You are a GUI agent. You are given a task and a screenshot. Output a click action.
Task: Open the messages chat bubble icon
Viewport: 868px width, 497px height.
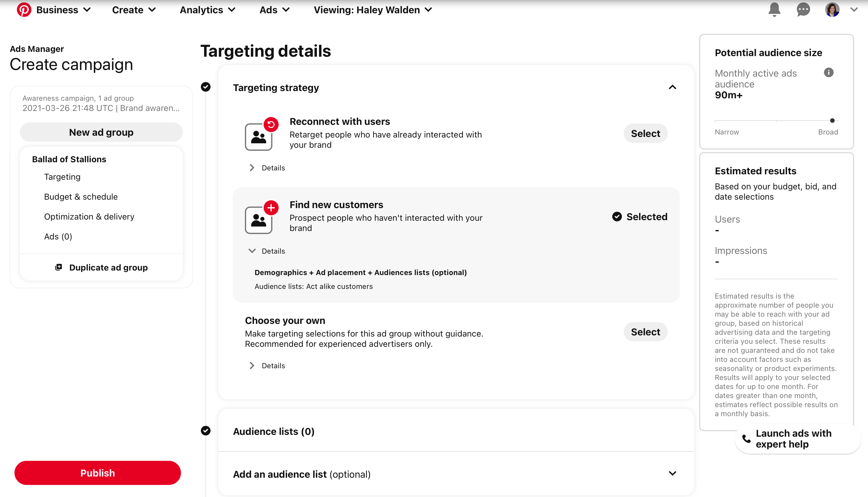point(803,10)
